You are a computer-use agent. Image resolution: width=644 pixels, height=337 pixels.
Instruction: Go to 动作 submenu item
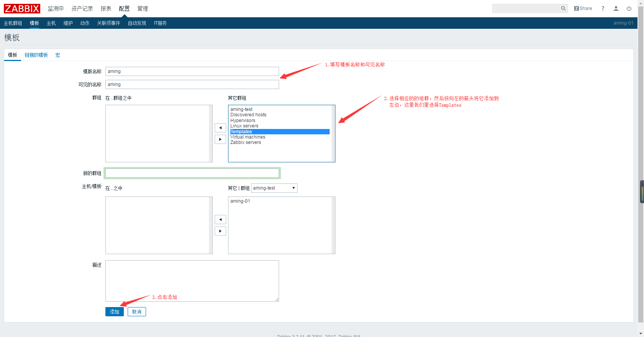click(85, 23)
